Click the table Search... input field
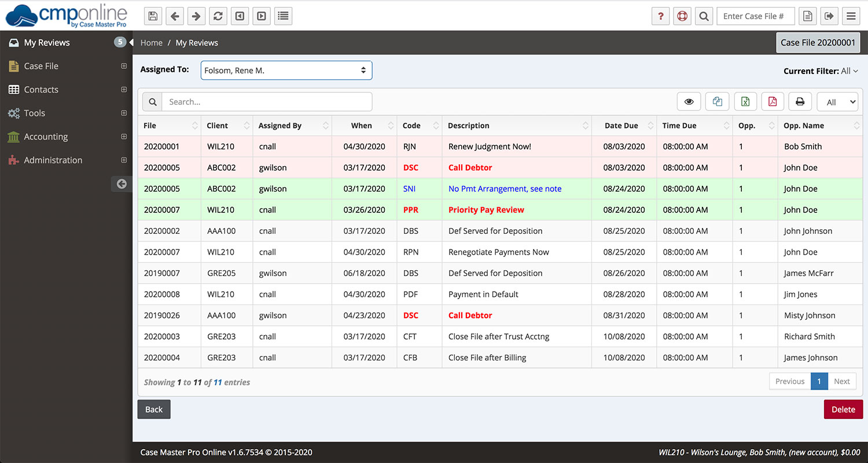 [267, 102]
